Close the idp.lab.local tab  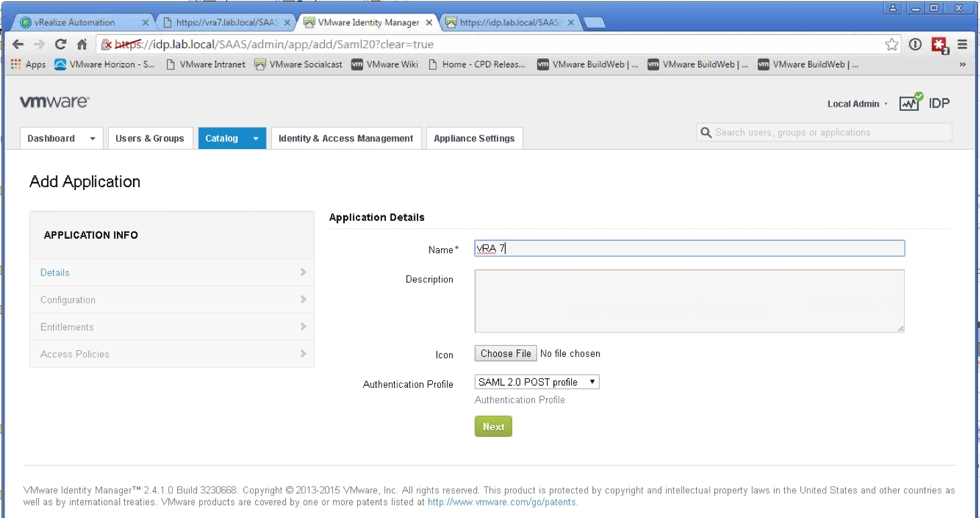[x=571, y=22]
